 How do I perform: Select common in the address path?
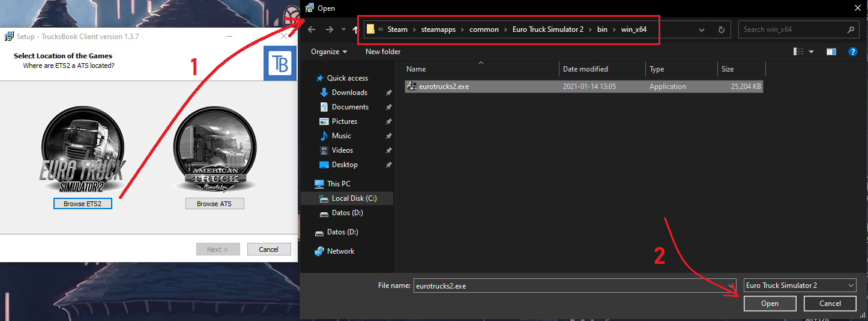point(484,29)
